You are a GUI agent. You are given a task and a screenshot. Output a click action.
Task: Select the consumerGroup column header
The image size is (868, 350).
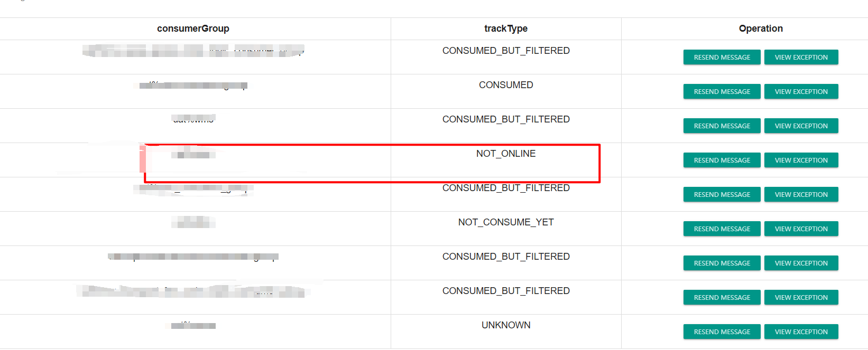tap(193, 29)
